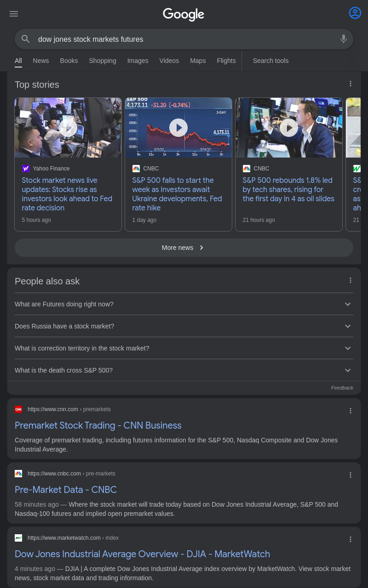368x588 pixels.
Task: Select the All tab
Action: [18, 61]
